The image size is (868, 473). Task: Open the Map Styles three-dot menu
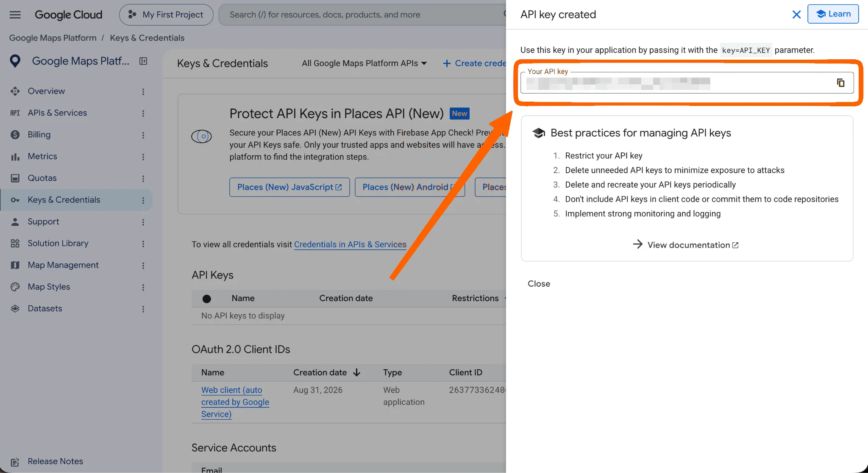(143, 287)
